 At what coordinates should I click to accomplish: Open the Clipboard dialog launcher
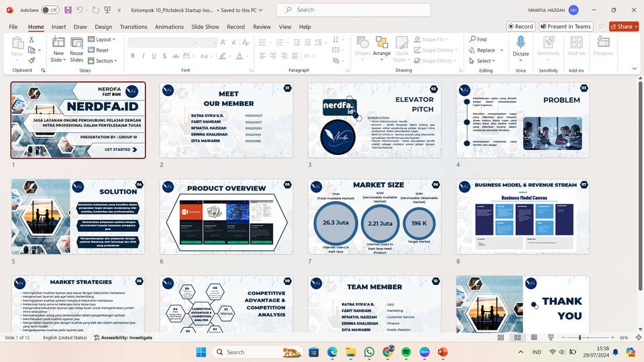[43, 70]
